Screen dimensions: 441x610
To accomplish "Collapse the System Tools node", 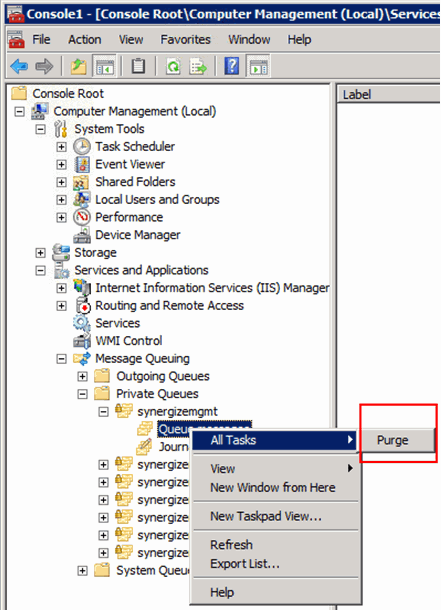I will [40, 129].
